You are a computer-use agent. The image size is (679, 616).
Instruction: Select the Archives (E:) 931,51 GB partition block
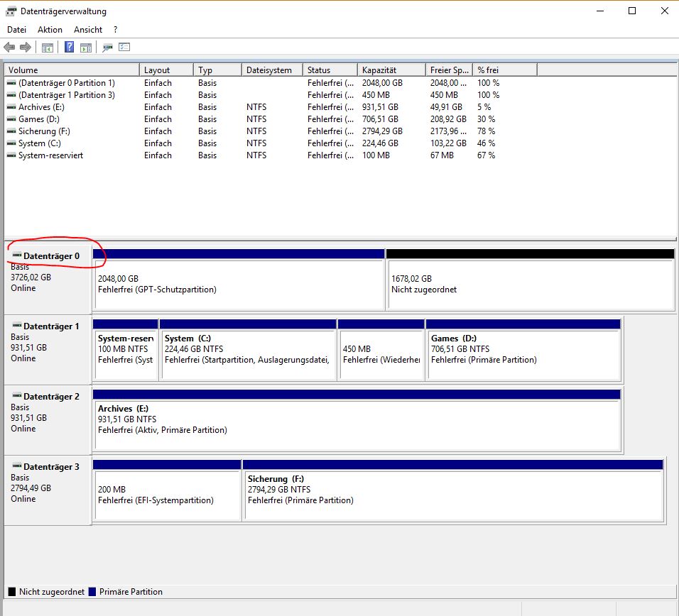point(357,420)
